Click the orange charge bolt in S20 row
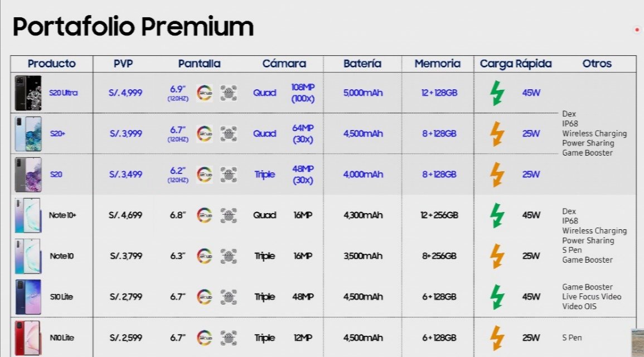The height and width of the screenshot is (357, 644). (x=497, y=174)
